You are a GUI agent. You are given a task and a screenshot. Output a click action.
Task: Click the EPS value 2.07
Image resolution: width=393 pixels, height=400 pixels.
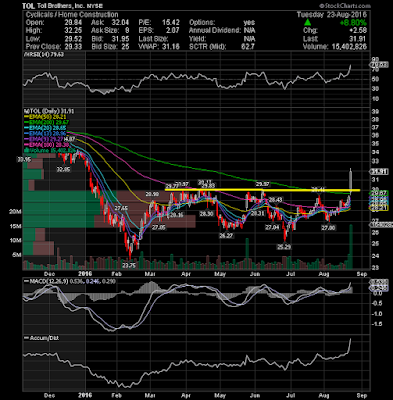pyautogui.click(x=172, y=30)
